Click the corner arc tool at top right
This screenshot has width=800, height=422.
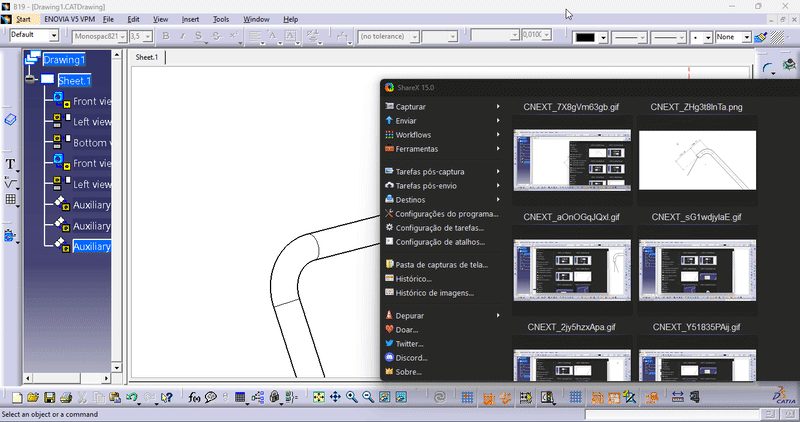pos(767,68)
